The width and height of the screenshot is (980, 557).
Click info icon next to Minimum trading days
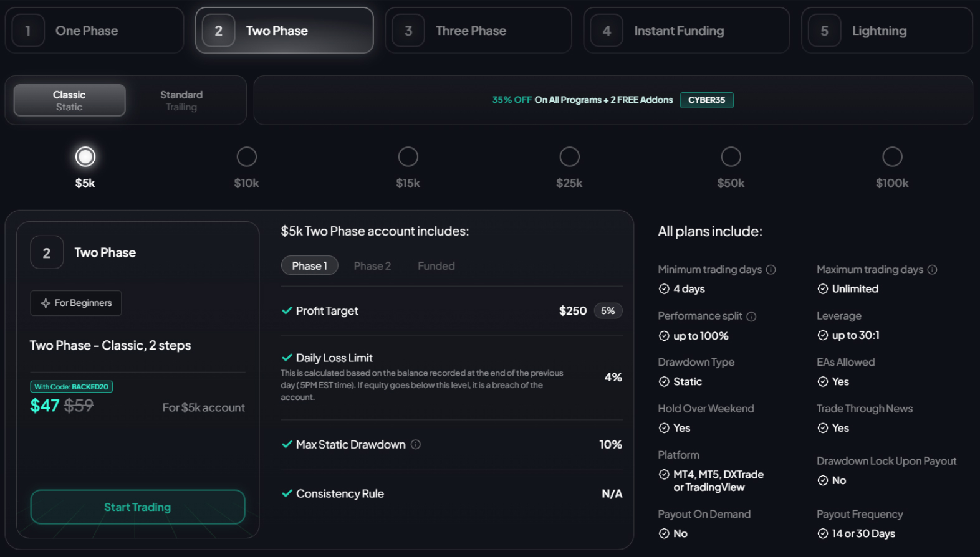[x=771, y=270]
